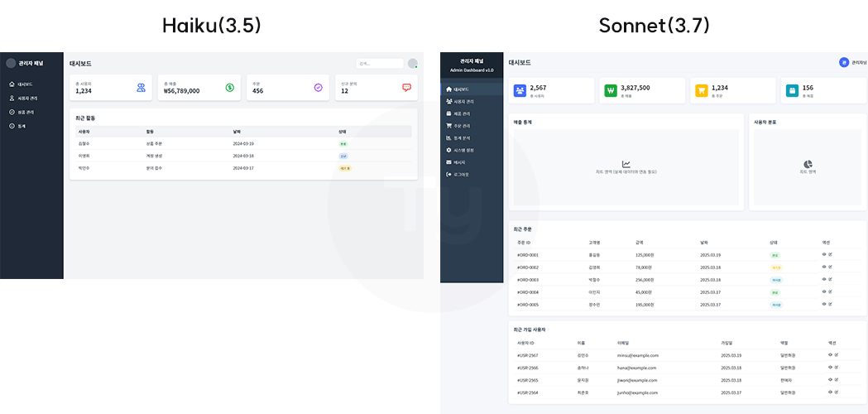The image size is (868, 414).
Task: Click the purple check icon on 456 card
Action: tap(319, 88)
